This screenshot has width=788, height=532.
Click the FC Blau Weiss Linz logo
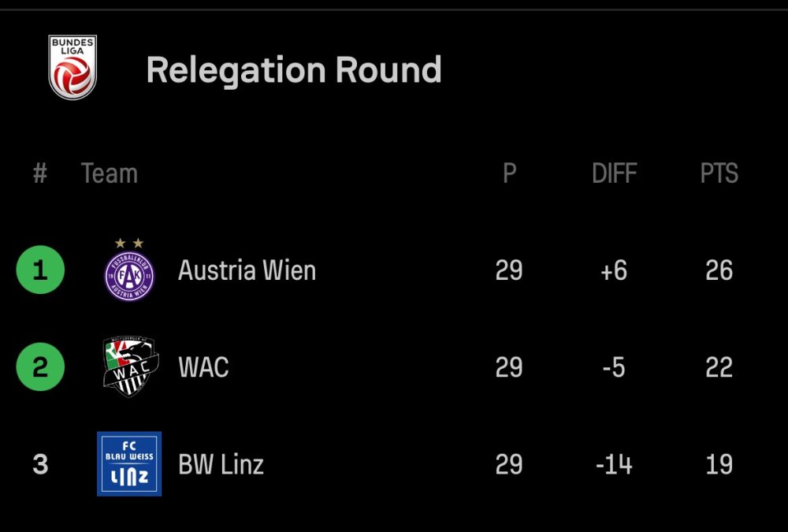point(129,463)
